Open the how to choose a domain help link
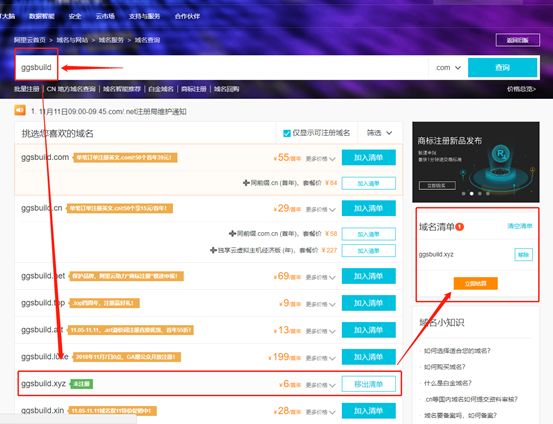The height and width of the screenshot is (424, 553). (457, 351)
